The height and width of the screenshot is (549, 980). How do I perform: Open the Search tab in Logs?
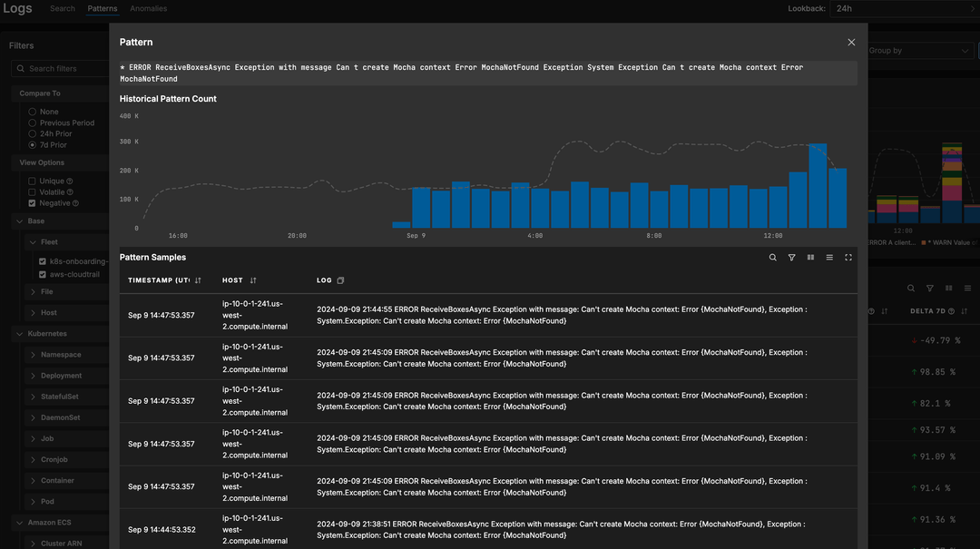point(62,8)
